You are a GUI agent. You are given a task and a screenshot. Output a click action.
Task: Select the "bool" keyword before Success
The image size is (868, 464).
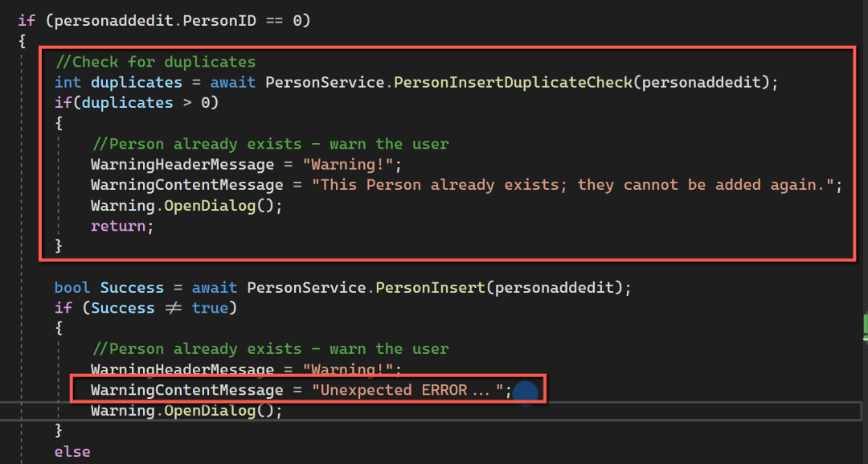tap(72, 287)
